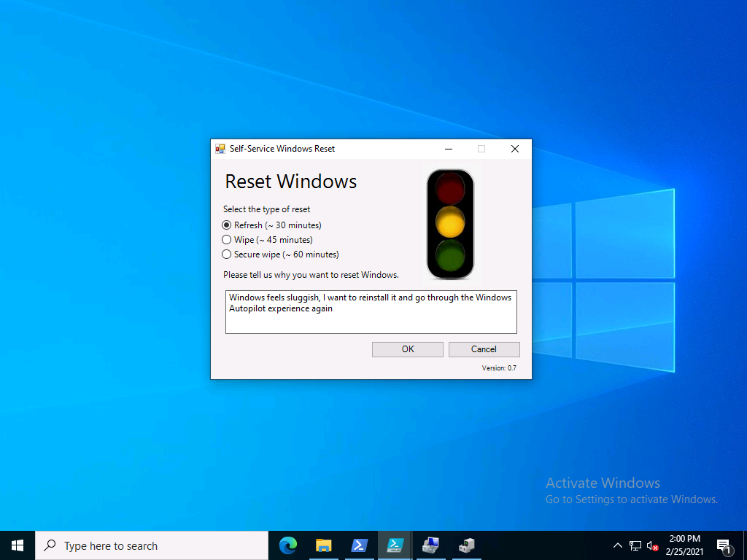Image resolution: width=747 pixels, height=560 pixels.
Task: Click the Reset Windows heading
Action: point(290,182)
